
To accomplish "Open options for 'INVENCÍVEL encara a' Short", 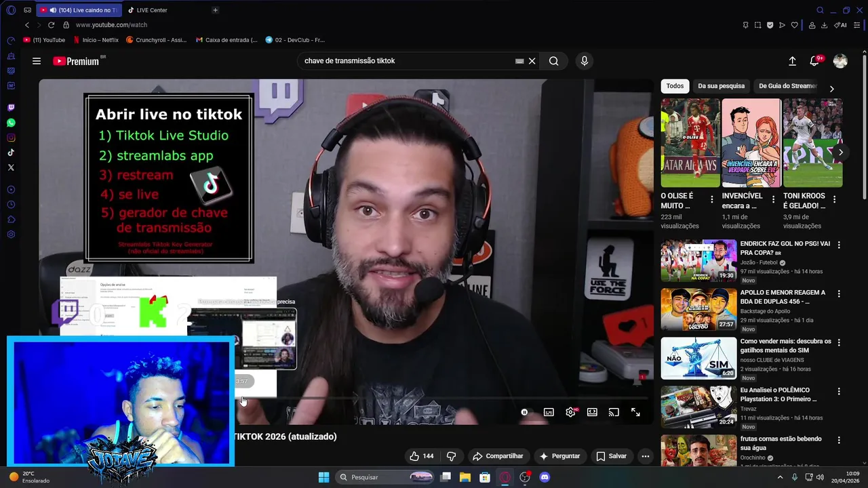I will pyautogui.click(x=773, y=199).
